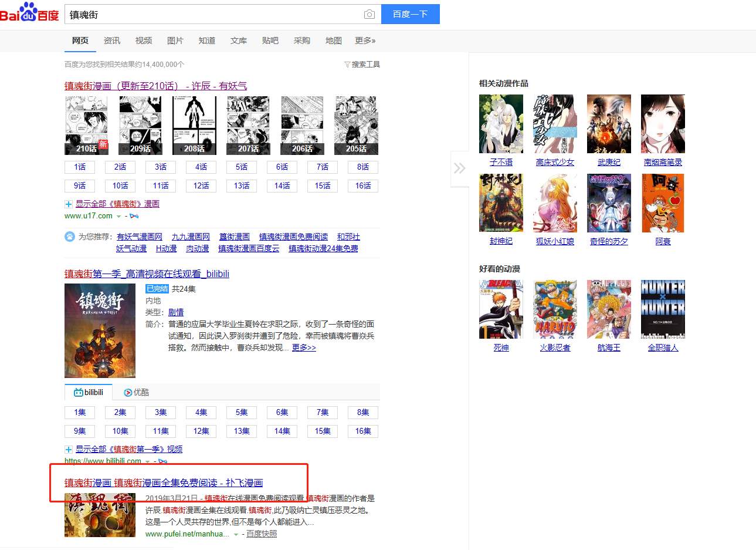The height and width of the screenshot is (550, 756).
Task: Open the 209话 comic thumbnail
Action: tap(140, 126)
